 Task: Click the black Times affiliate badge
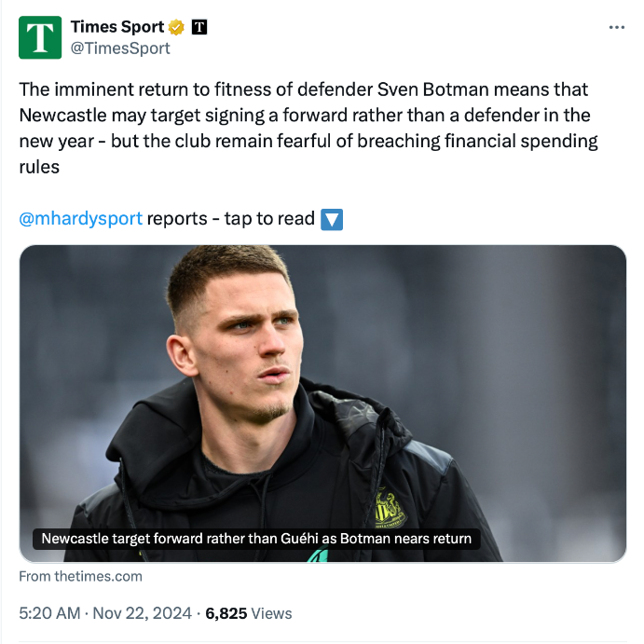199,27
